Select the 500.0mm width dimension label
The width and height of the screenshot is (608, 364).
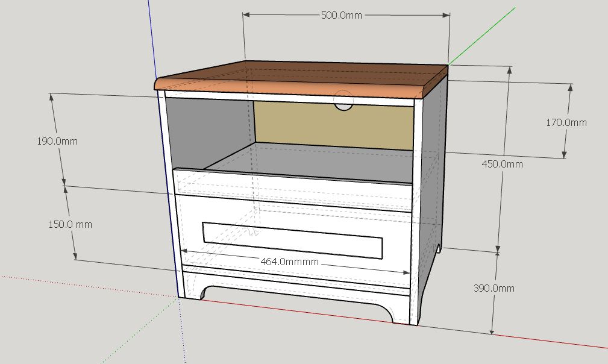[341, 16]
